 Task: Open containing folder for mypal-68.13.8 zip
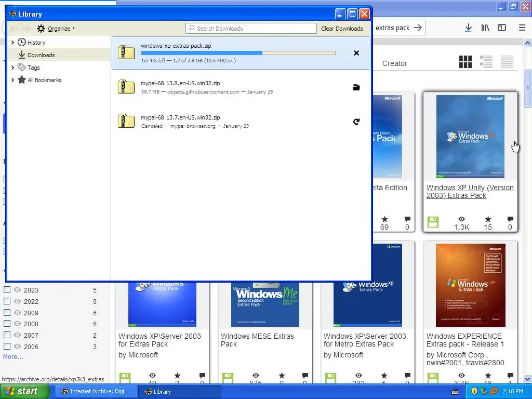point(356,87)
